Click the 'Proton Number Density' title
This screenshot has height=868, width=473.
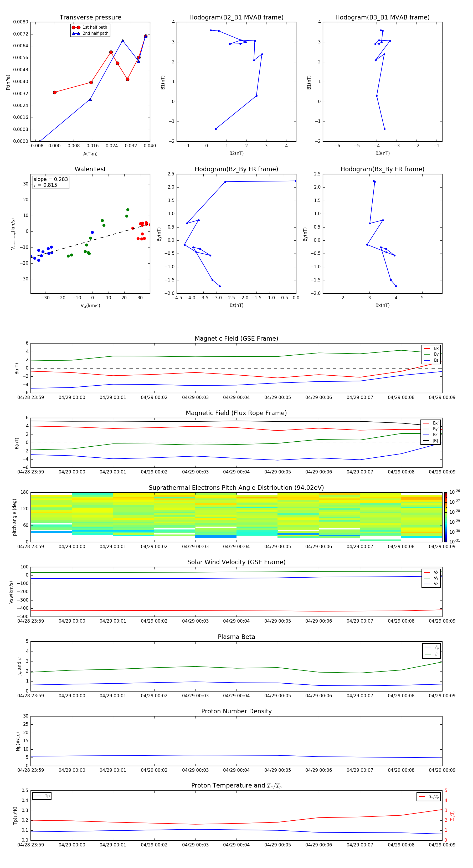point(236,711)
